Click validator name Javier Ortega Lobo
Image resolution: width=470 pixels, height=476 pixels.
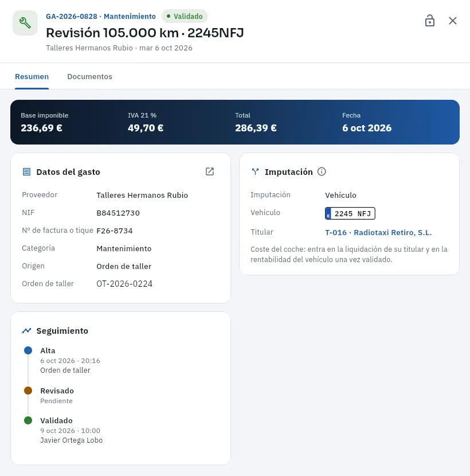pyautogui.click(x=71, y=440)
